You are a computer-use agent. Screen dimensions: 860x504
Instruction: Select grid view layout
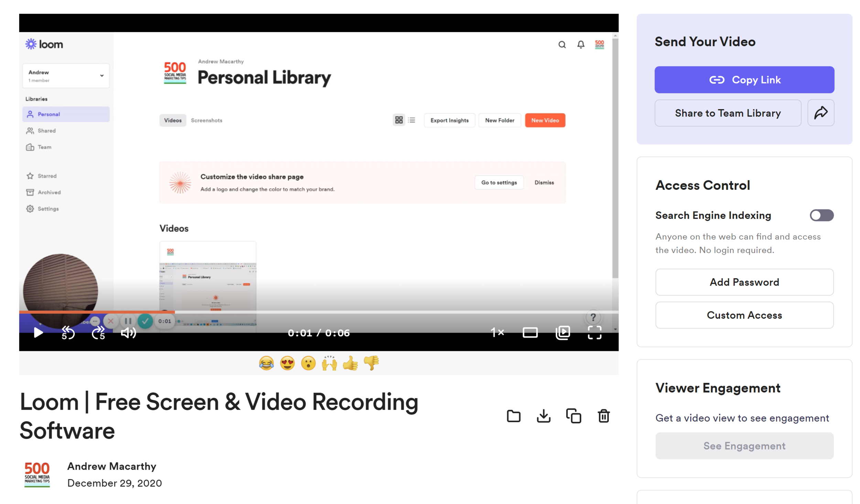coord(399,120)
